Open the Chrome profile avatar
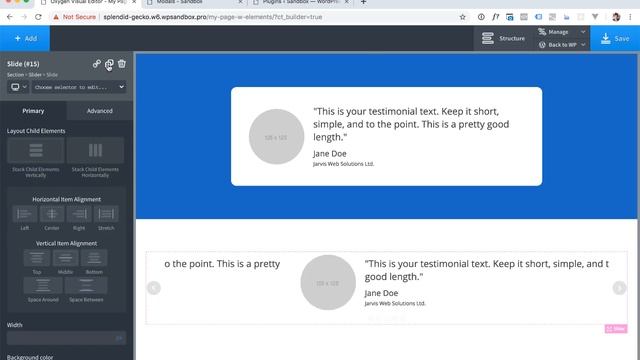640x360 pixels. [x=616, y=17]
